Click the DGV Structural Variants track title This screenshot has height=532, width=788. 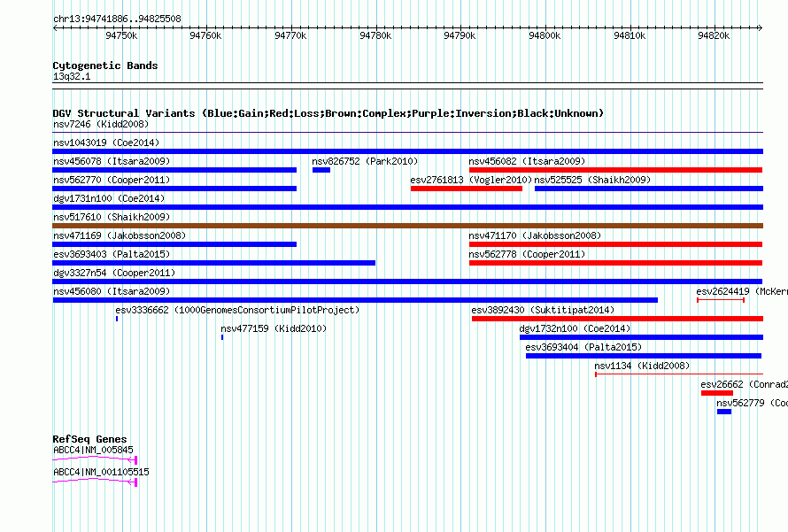tap(328, 113)
